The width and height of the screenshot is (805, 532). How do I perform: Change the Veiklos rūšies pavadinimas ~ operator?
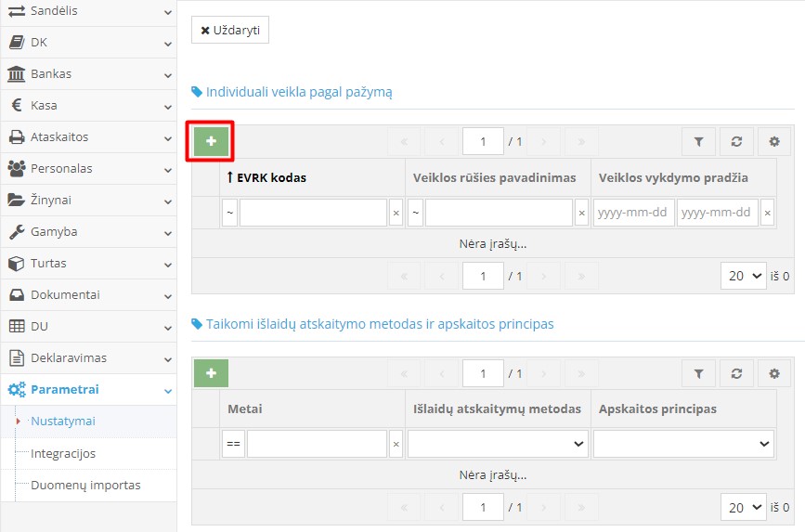click(x=415, y=213)
